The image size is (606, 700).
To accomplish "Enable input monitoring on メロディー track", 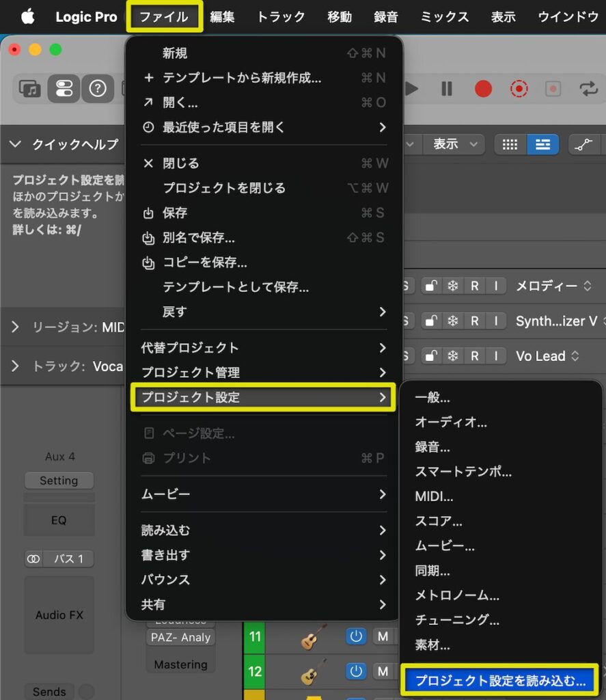I will coord(496,286).
